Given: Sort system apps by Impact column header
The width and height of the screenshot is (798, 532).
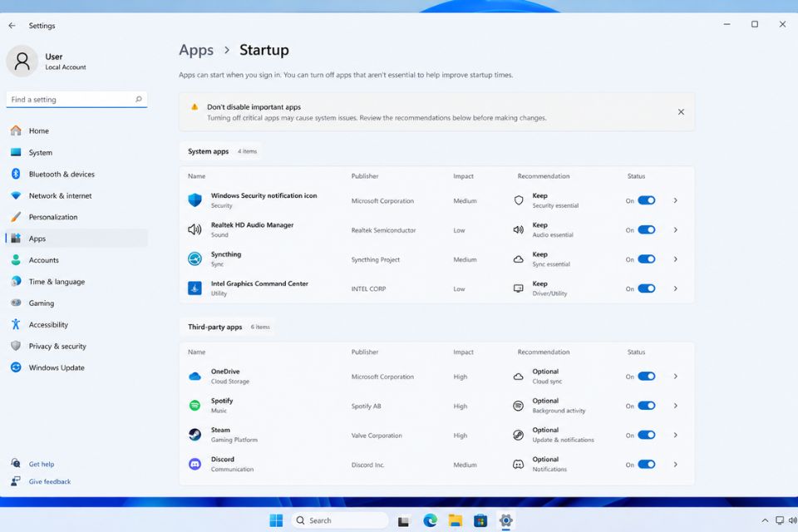Looking at the screenshot, I should click(x=463, y=176).
